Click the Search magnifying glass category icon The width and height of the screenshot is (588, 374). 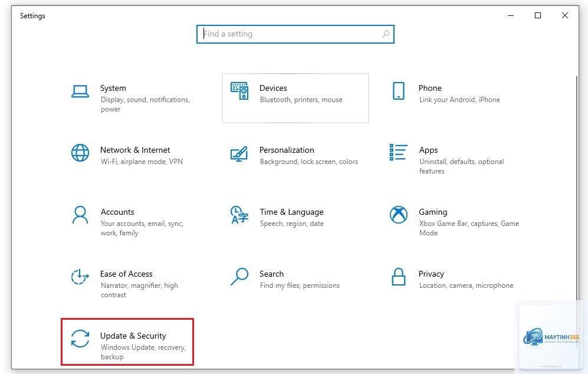(x=239, y=277)
